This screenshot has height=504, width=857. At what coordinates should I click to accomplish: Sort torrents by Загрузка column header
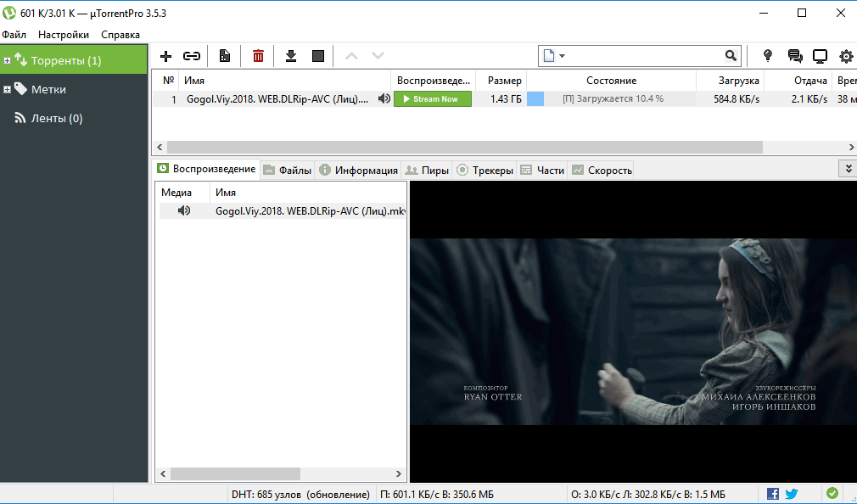pos(731,81)
